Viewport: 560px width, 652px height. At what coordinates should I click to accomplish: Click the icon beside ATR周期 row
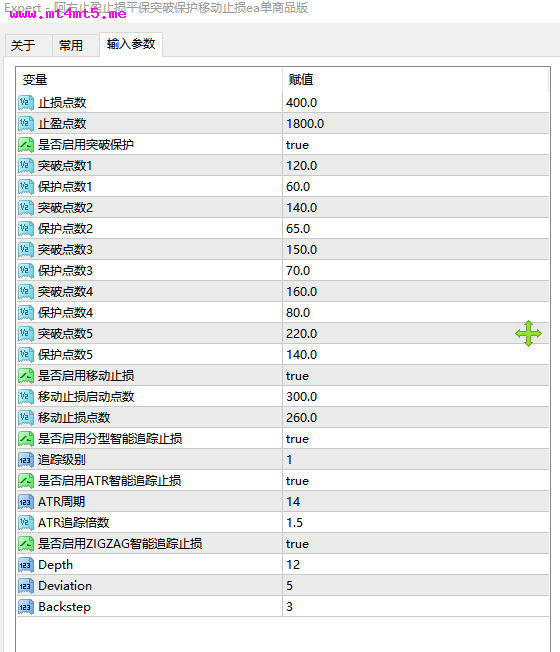25,502
